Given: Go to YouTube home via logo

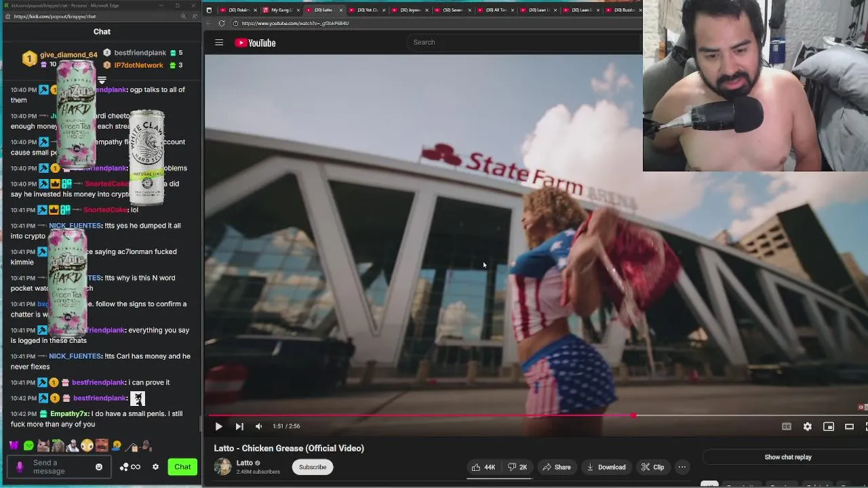Looking at the screenshot, I should point(255,43).
